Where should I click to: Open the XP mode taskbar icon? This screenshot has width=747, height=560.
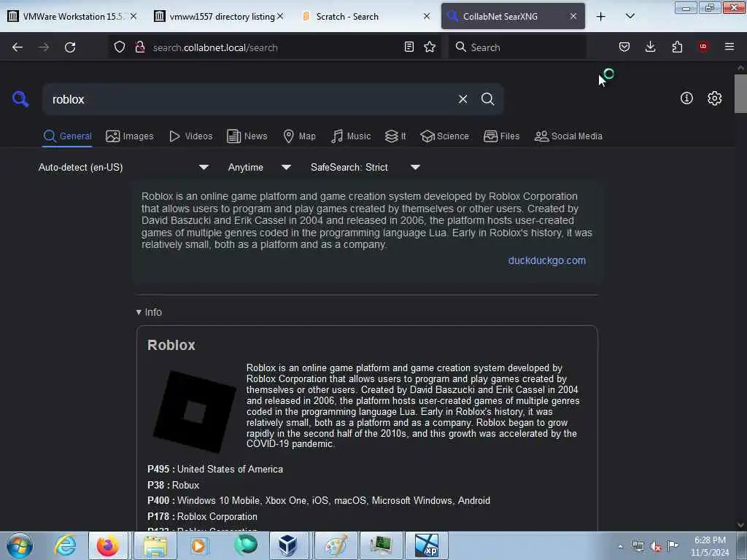click(426, 545)
